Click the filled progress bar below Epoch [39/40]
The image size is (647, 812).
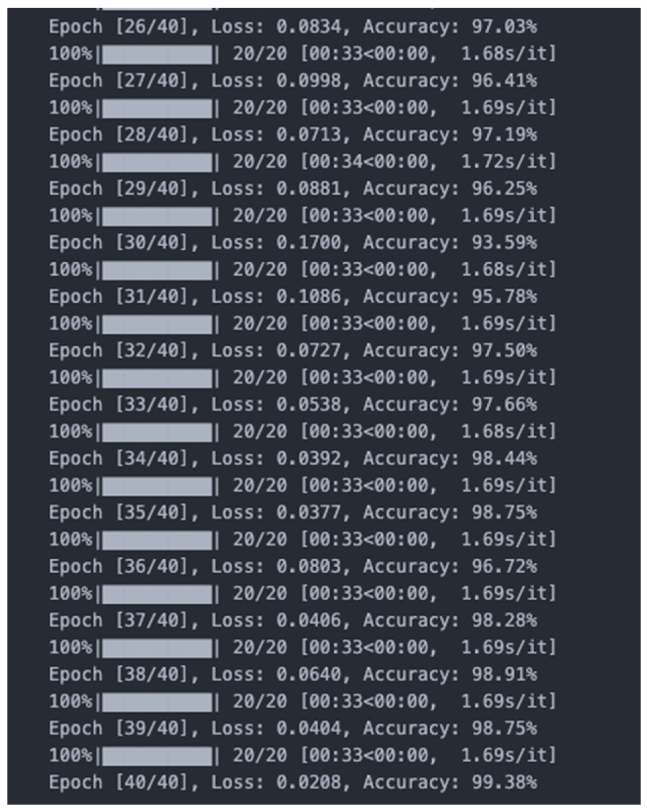(157, 755)
